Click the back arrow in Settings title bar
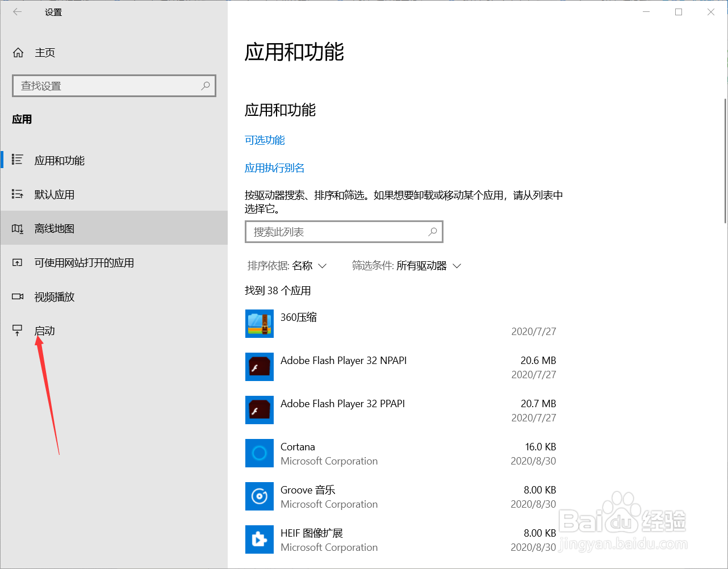 (18, 12)
